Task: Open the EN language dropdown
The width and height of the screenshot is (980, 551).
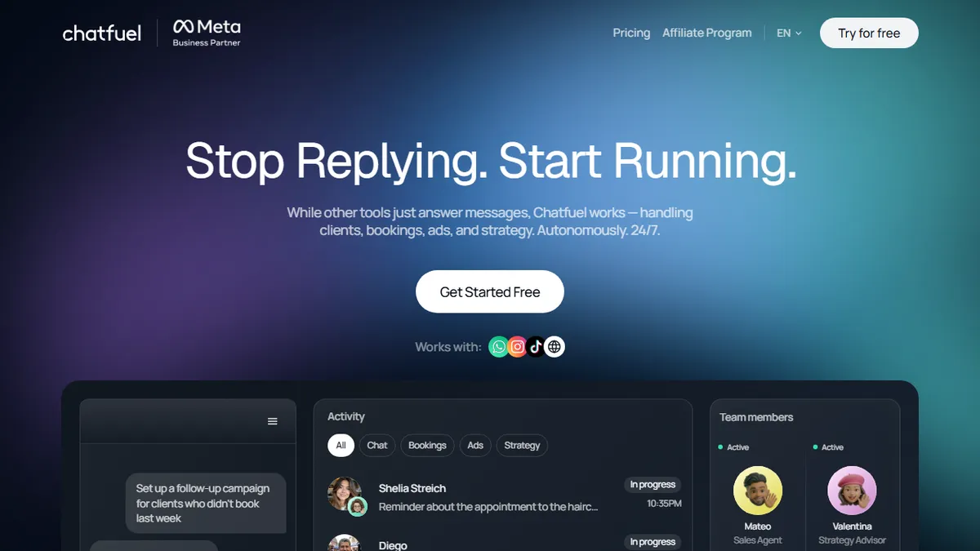Action: pos(789,33)
